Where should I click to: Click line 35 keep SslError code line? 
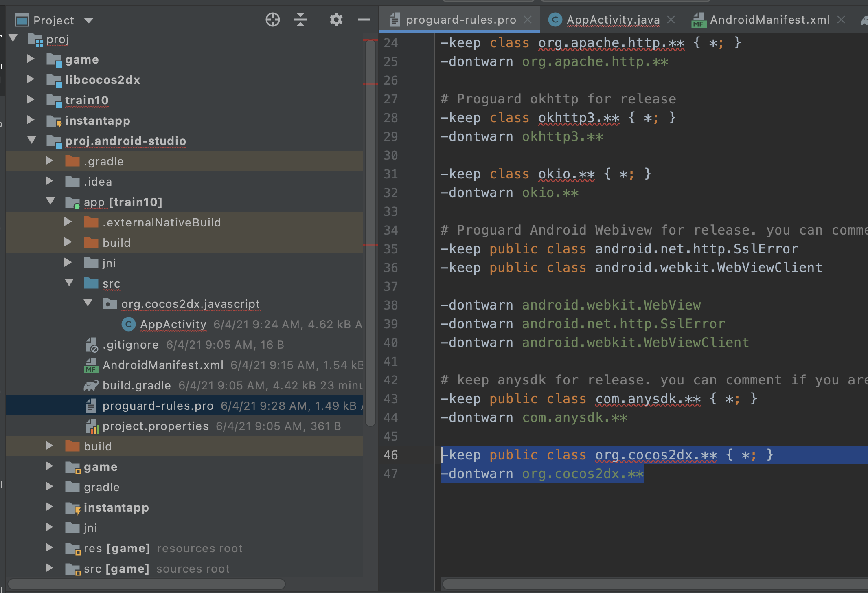619,249
